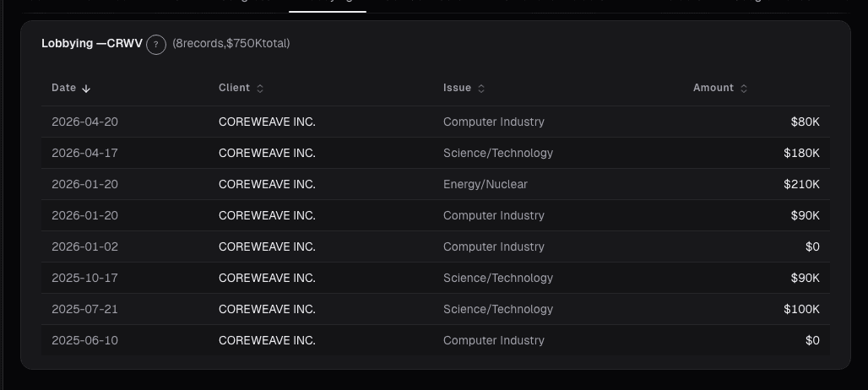
Task: Click COREWEAVE INC. in the 2026-04-20 row
Action: pos(267,122)
